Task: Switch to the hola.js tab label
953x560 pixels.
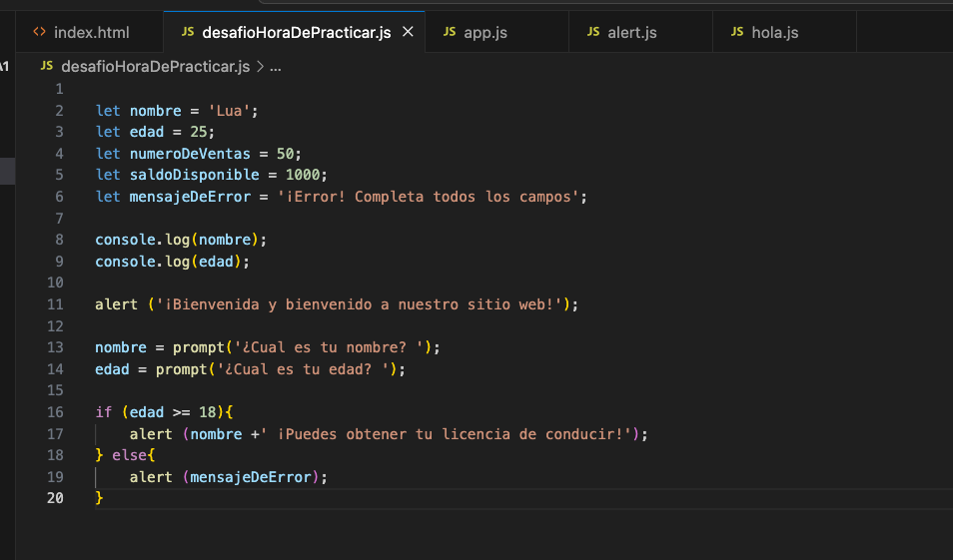Action: click(x=776, y=32)
